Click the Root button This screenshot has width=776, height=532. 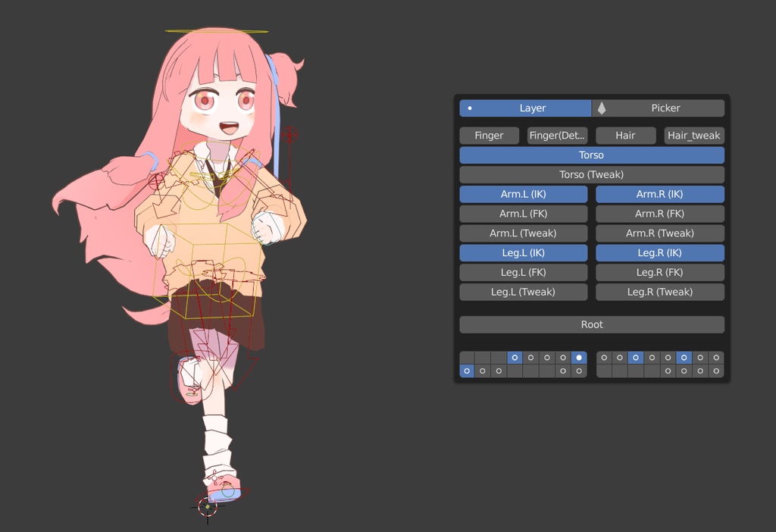[591, 324]
